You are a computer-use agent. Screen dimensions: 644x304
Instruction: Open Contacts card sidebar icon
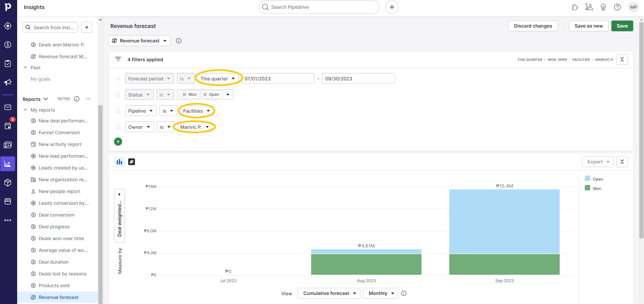(x=8, y=145)
